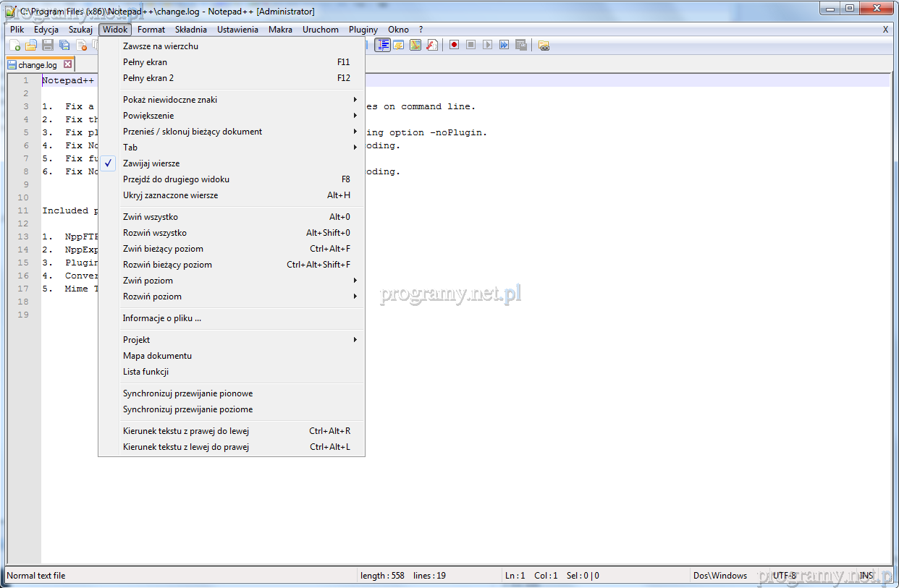
Task: Click the Save file toolbar icon
Action: (x=48, y=45)
